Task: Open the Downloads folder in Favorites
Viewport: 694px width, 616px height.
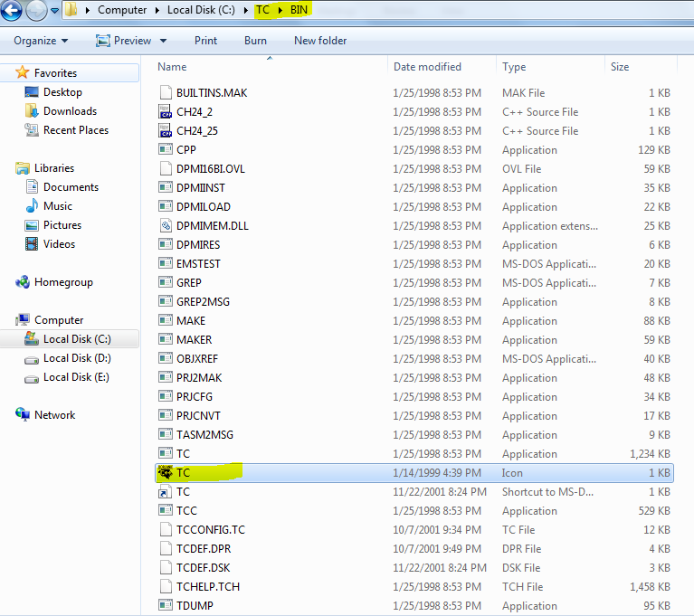Action: click(x=70, y=111)
